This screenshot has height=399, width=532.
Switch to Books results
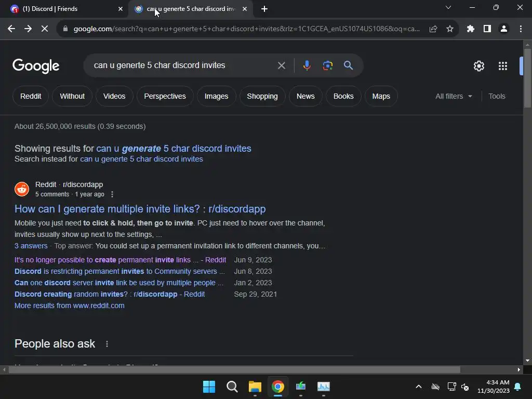pos(343,96)
